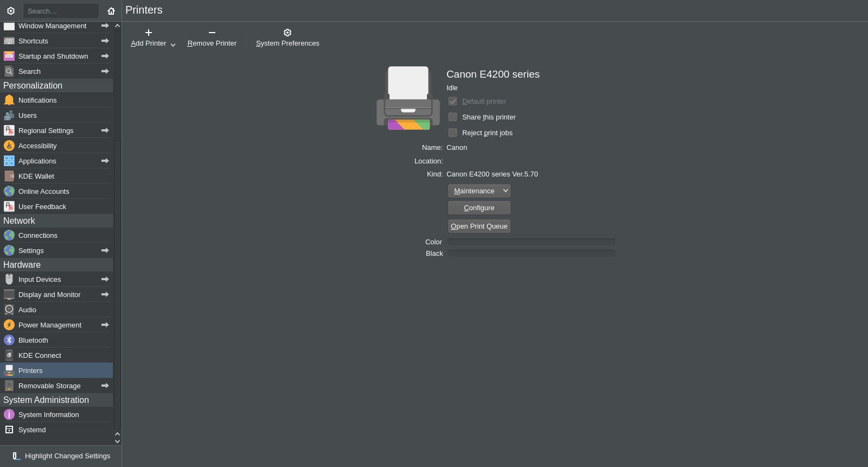Image resolution: width=868 pixels, height=467 pixels.
Task: Click the Connections globe icon
Action: click(9, 235)
